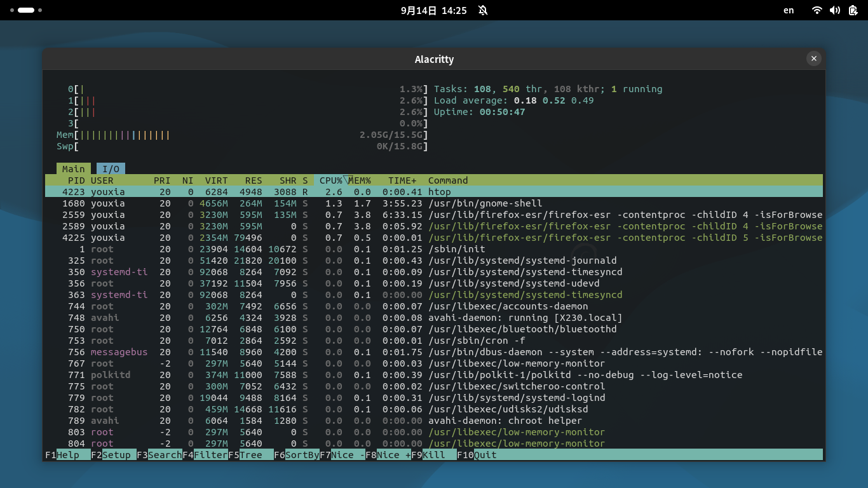
Task: Click the TIME+ column header
Action: [x=402, y=180]
